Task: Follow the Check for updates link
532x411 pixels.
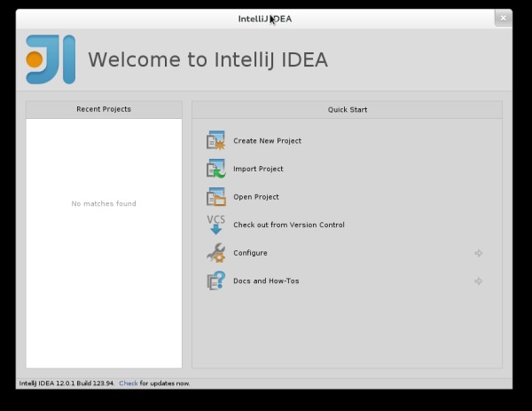Action: pos(129,383)
